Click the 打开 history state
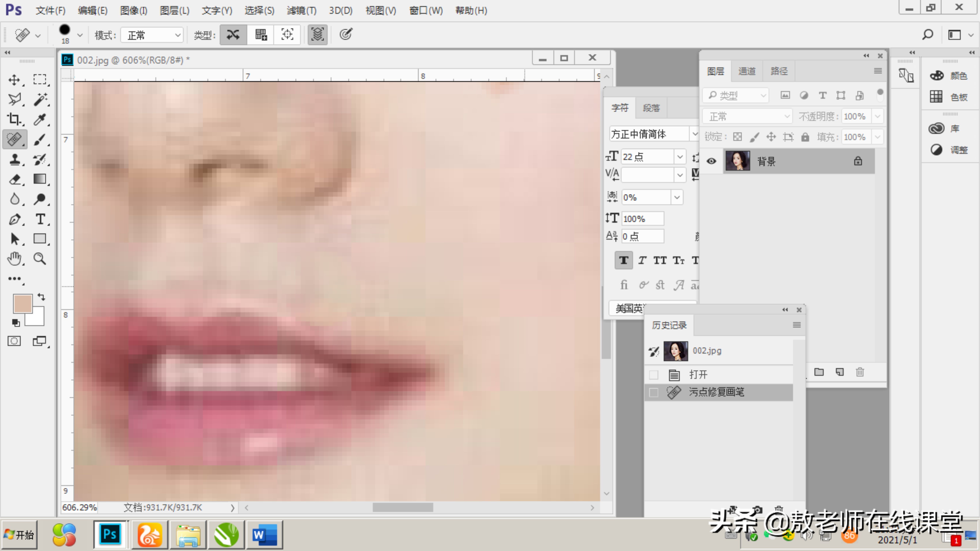 [698, 374]
